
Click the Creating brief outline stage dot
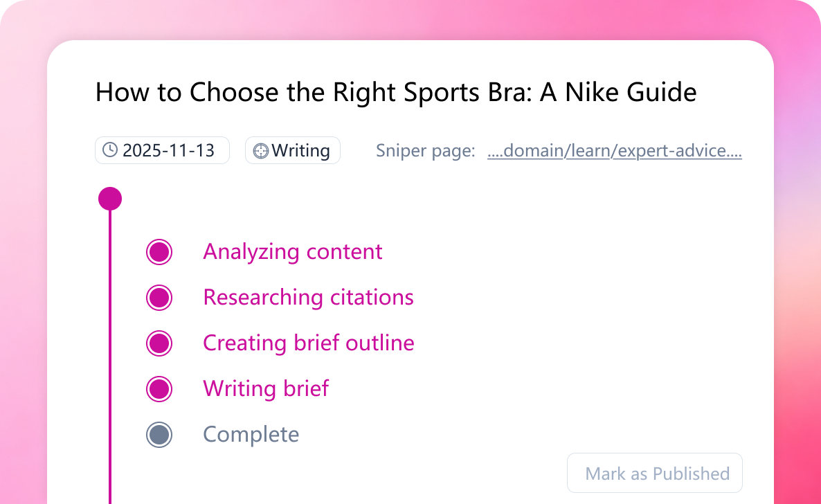159,343
